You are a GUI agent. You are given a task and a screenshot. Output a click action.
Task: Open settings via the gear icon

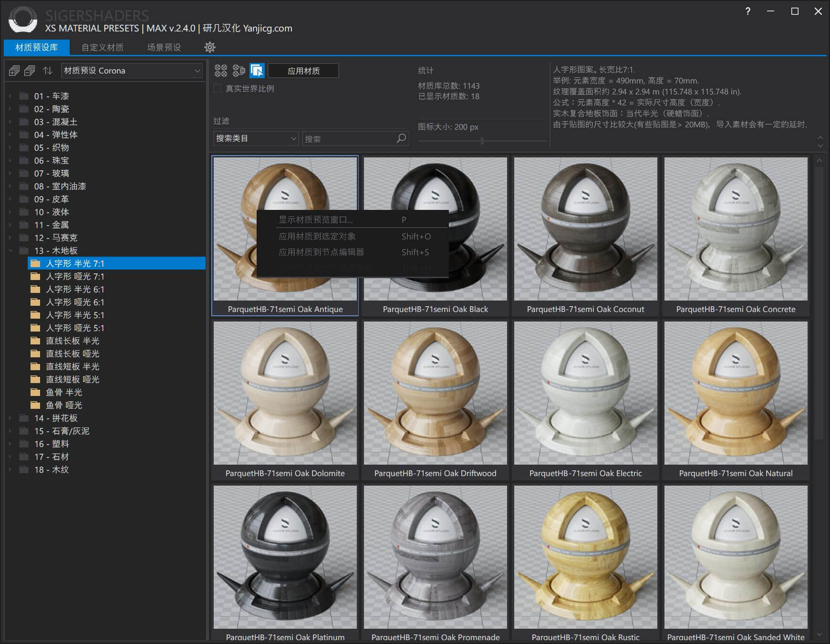point(210,47)
